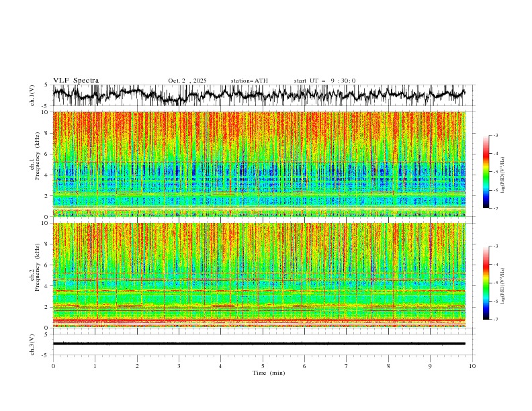Image resolution: width=532 pixels, height=411 pixels.
Task: Click the "ch.1(V)" axis label
Action: click(32, 95)
